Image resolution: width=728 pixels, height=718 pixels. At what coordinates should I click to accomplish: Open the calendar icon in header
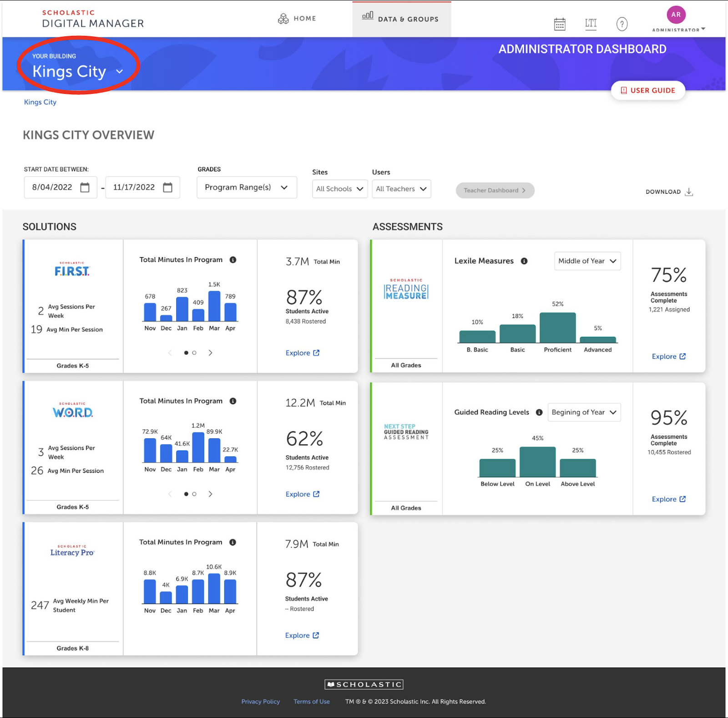click(x=560, y=24)
